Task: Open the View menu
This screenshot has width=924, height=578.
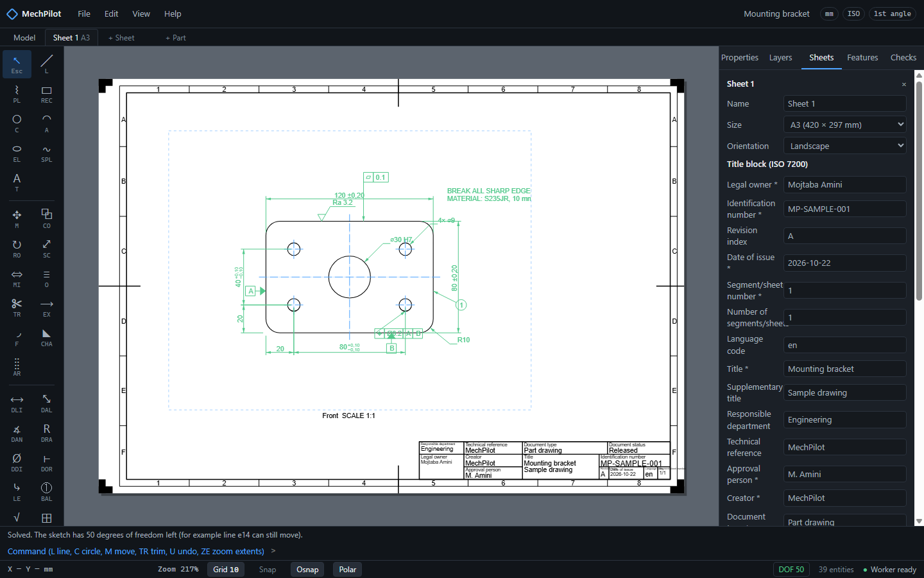Action: click(141, 13)
